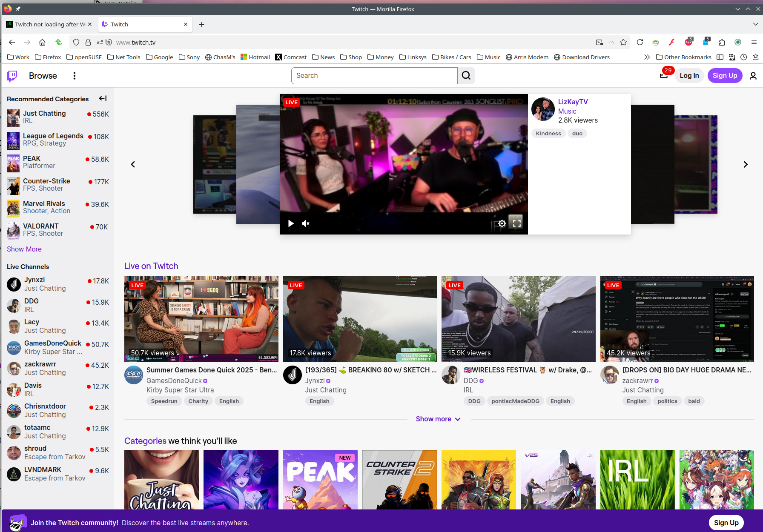Open Counter-Strike 2 category card
The width and height of the screenshot is (763, 532).
click(399, 480)
